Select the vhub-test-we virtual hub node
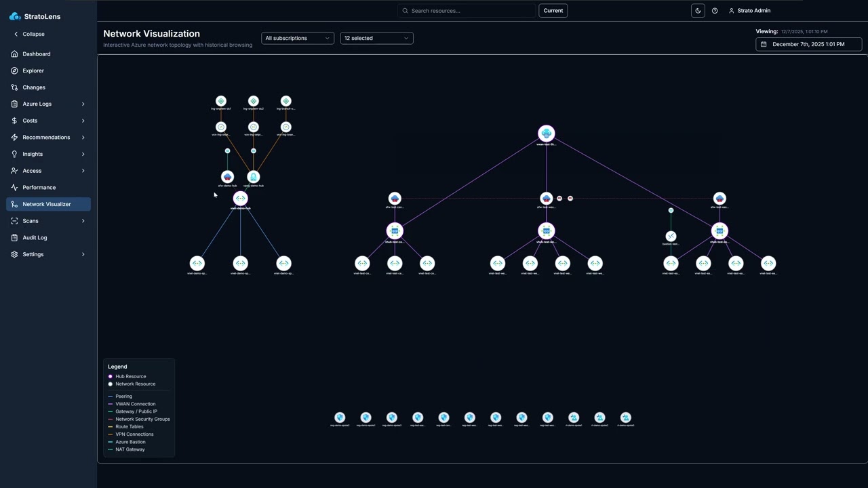The width and height of the screenshot is (868, 488). (x=547, y=231)
